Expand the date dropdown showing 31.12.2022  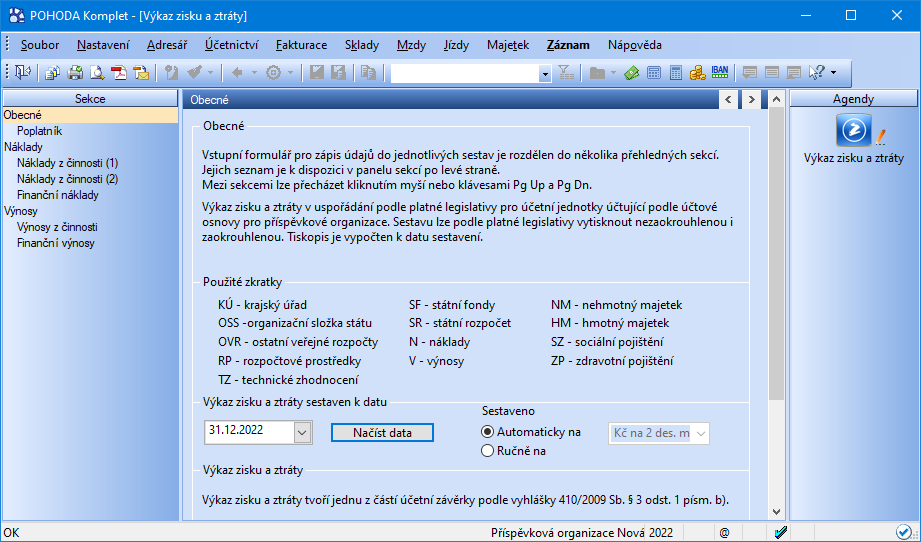point(302,432)
